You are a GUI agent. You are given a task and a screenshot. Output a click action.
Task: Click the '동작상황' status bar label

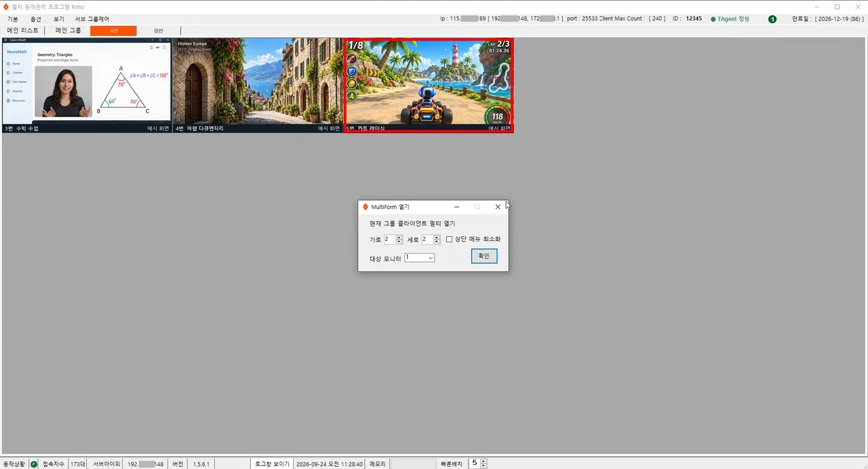click(14, 464)
